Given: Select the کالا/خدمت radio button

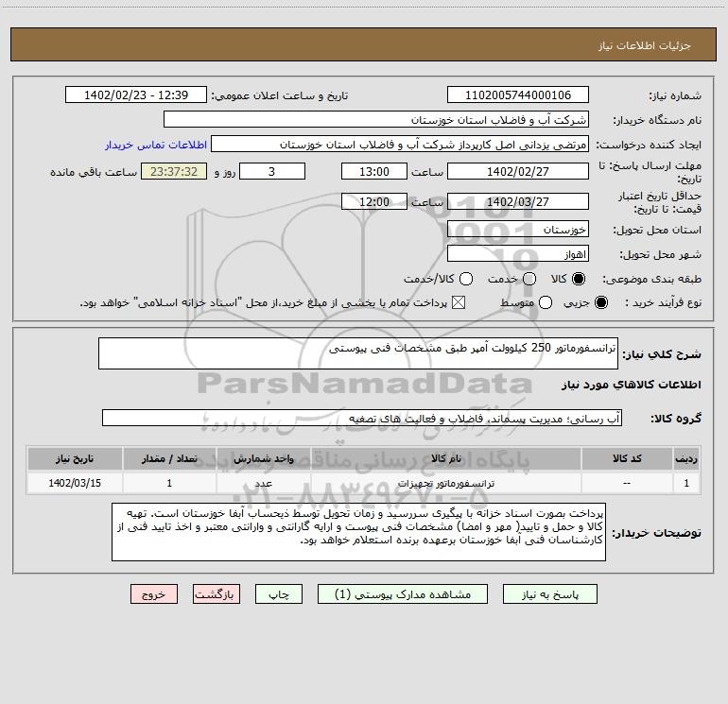Looking at the screenshot, I should (466, 279).
